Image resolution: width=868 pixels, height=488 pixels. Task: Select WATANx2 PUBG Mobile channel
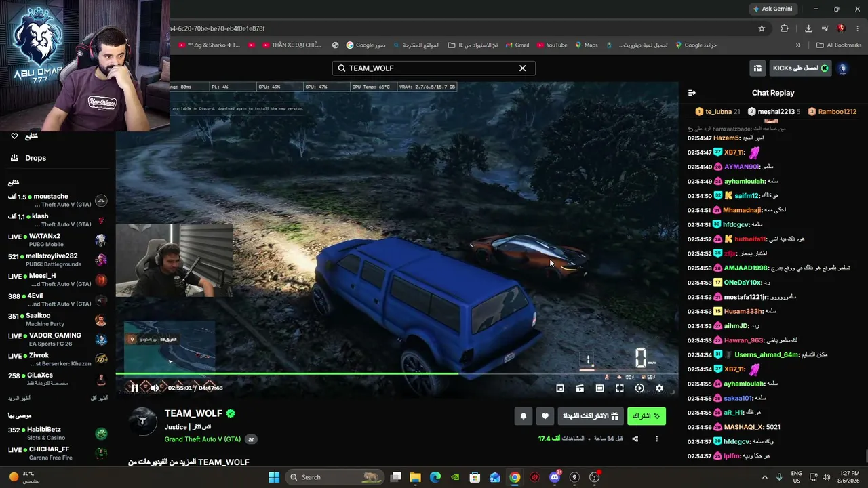58,240
